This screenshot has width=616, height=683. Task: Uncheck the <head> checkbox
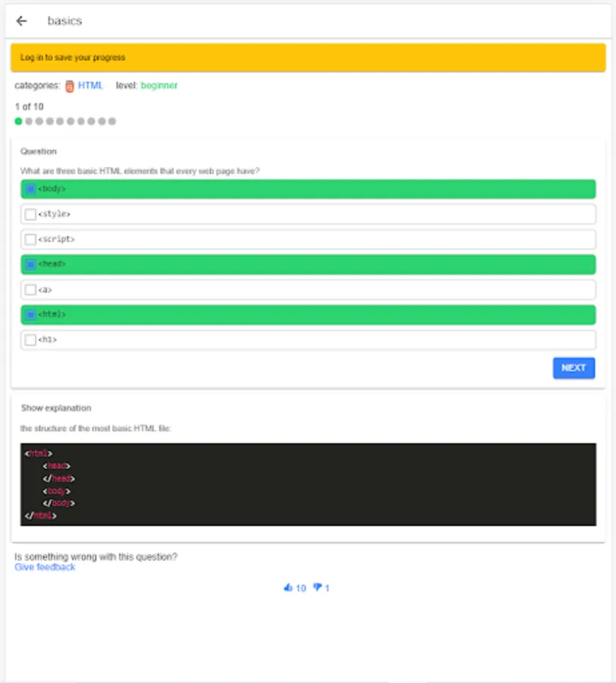(30, 265)
